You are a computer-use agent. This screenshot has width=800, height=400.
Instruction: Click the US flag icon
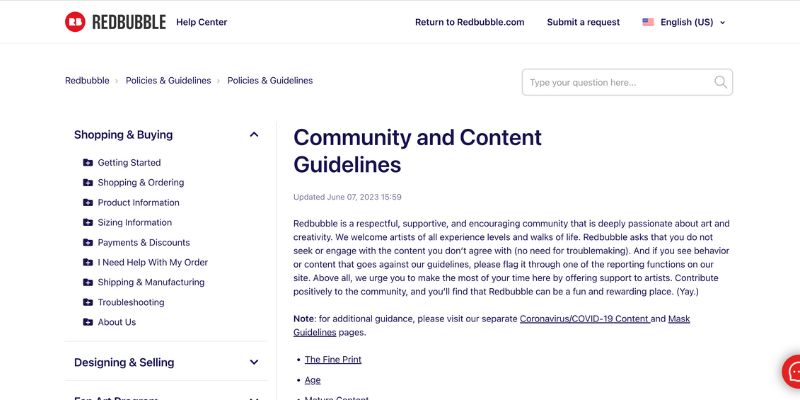pyautogui.click(x=648, y=22)
